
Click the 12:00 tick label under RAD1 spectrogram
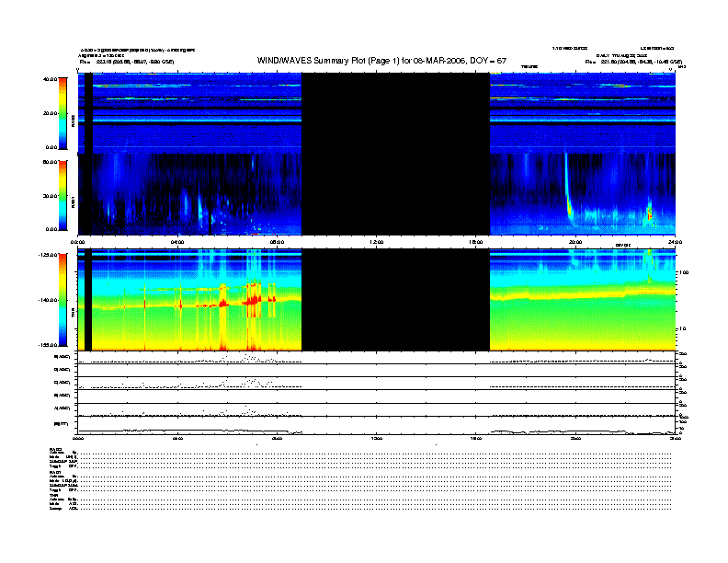click(377, 242)
